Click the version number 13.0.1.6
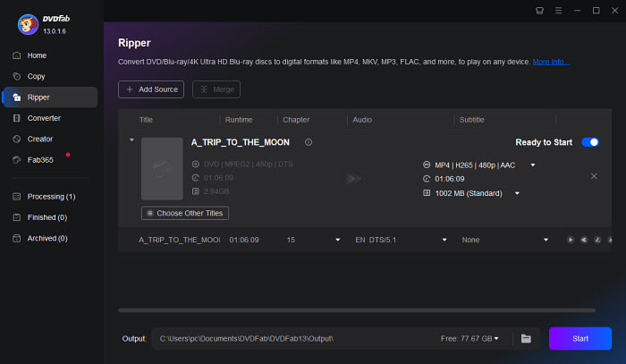The width and height of the screenshot is (626, 364). (55, 31)
